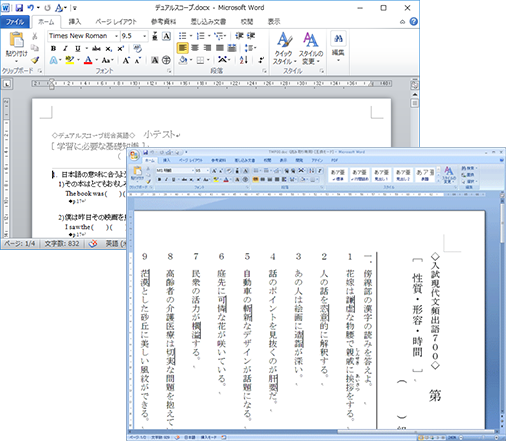Screen dimensions: 506x441
Task: Toggle Bold in front Word 2007 ribbon
Action: [x=159, y=180]
